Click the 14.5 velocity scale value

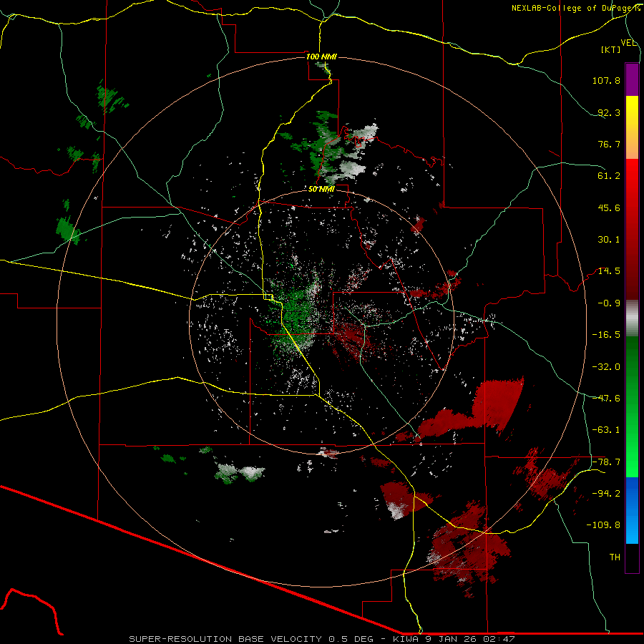pyautogui.click(x=609, y=271)
